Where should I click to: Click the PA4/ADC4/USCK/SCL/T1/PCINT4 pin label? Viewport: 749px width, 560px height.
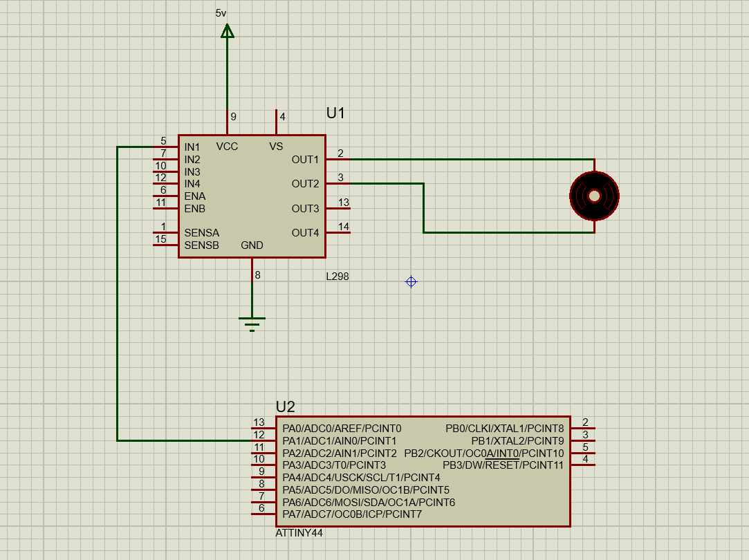tap(361, 478)
